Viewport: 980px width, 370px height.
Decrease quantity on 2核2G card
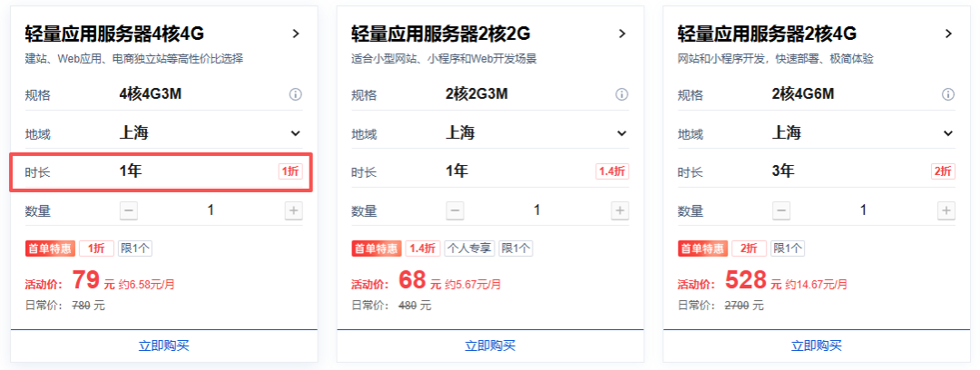(x=456, y=210)
